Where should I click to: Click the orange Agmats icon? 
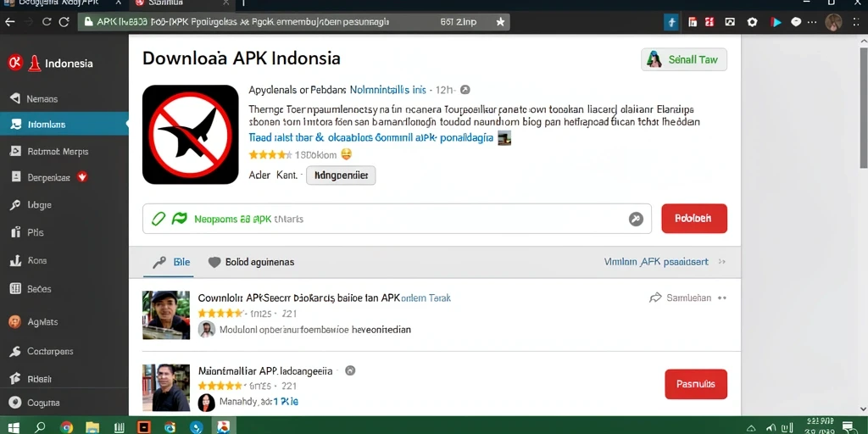15,321
